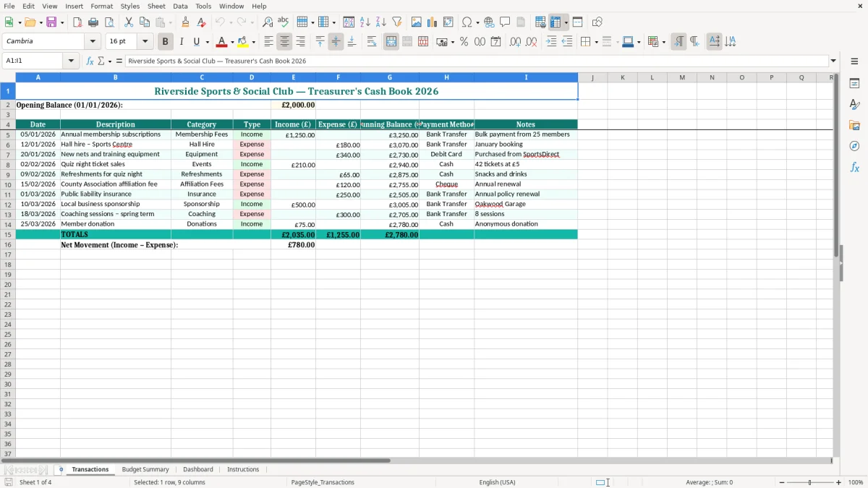Format as Date icon
This screenshot has height=488, width=868.
pyautogui.click(x=496, y=42)
